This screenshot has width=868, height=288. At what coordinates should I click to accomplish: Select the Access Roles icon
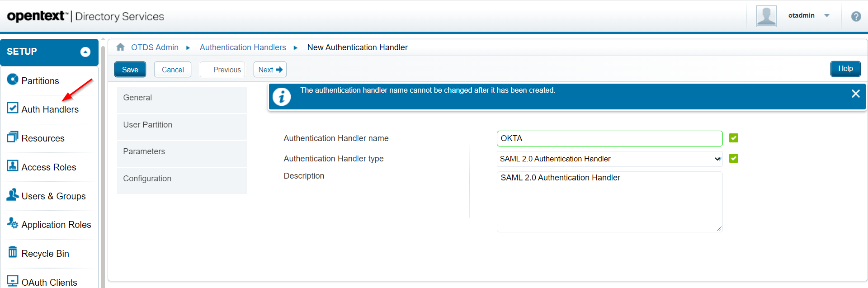[x=13, y=166]
